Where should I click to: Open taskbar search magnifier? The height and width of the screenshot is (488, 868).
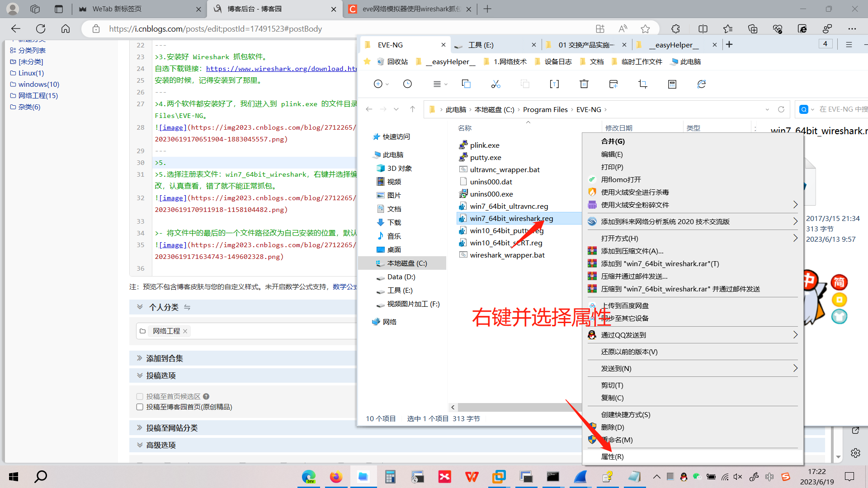pyautogui.click(x=41, y=476)
